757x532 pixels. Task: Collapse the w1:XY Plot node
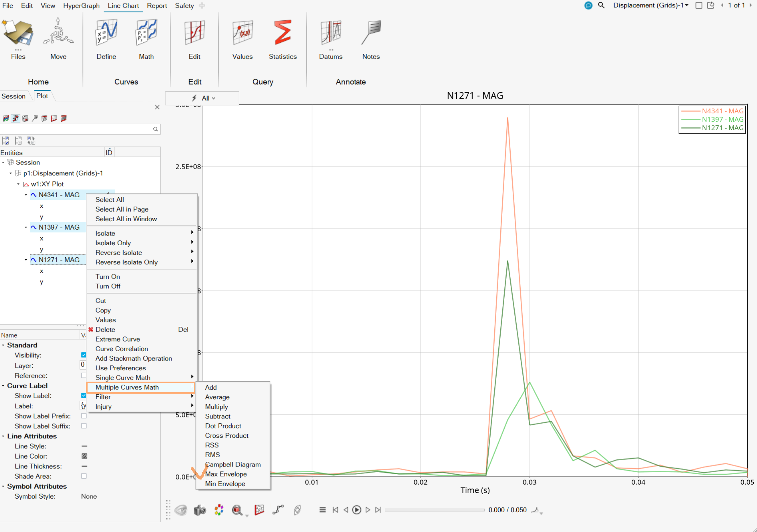point(18,184)
